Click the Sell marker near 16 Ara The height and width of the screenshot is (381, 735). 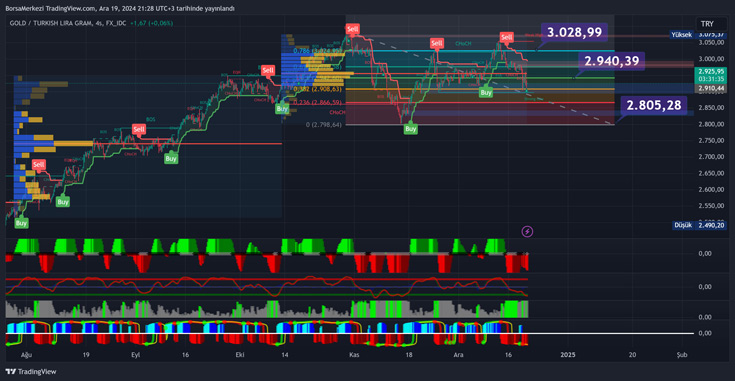(506, 37)
